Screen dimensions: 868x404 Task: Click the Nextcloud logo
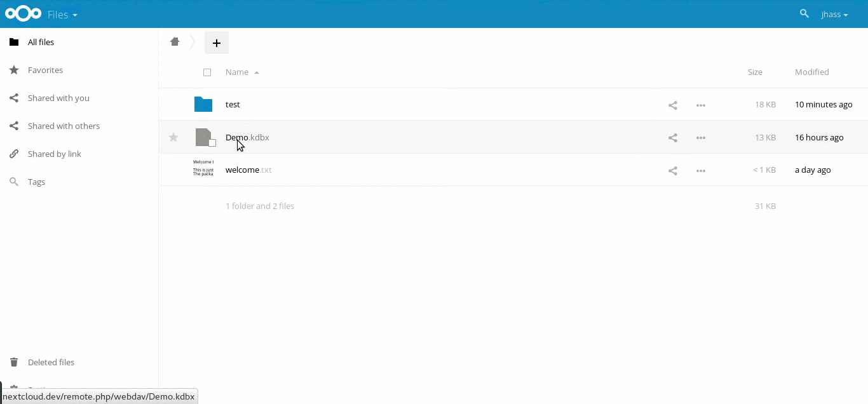23,13
